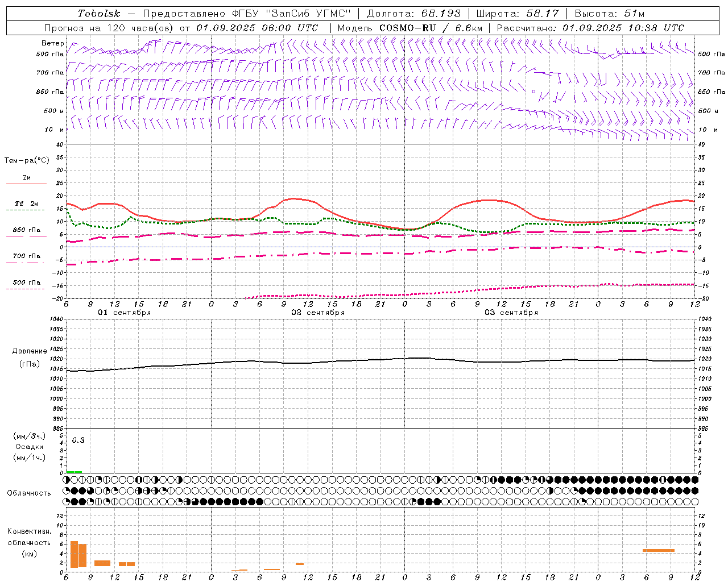Click the green precipitation bar
This screenshot has height=582, width=728.
74,472
